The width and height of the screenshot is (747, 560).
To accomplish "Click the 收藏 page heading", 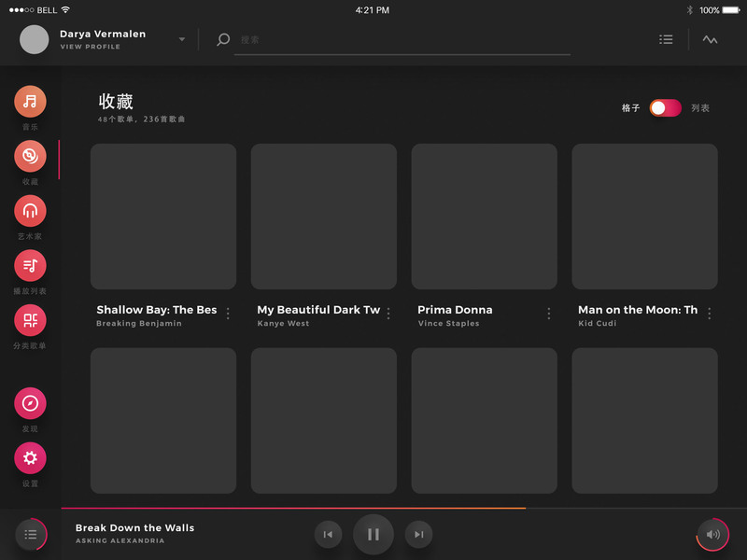I will (116, 102).
